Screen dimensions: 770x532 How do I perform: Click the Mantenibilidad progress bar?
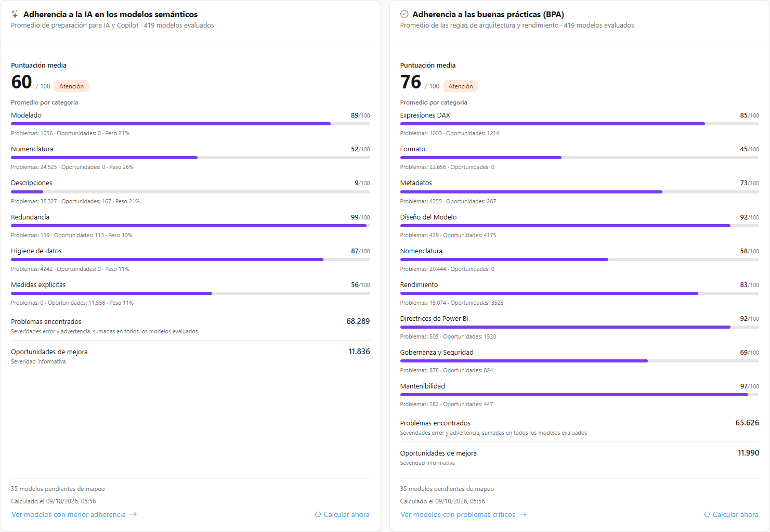coord(579,395)
